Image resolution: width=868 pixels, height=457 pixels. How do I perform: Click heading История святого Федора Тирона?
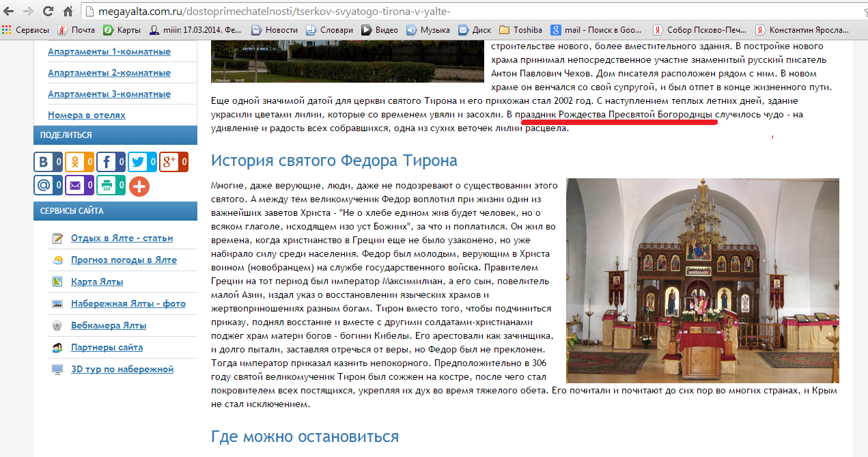(x=334, y=161)
